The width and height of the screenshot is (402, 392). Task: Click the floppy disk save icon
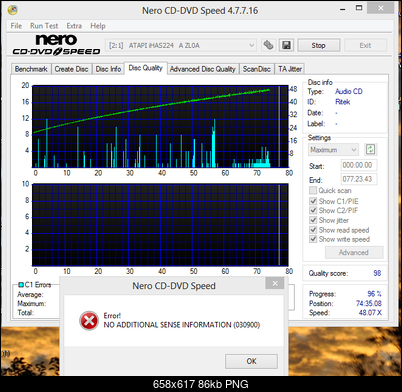286,45
